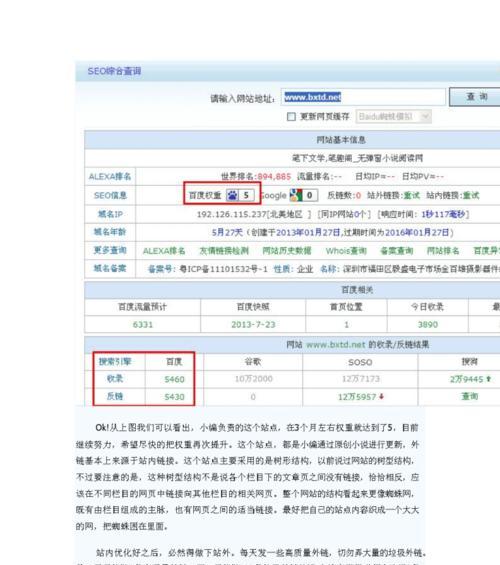Open the 网站历史数据 link

pyautogui.click(x=287, y=251)
